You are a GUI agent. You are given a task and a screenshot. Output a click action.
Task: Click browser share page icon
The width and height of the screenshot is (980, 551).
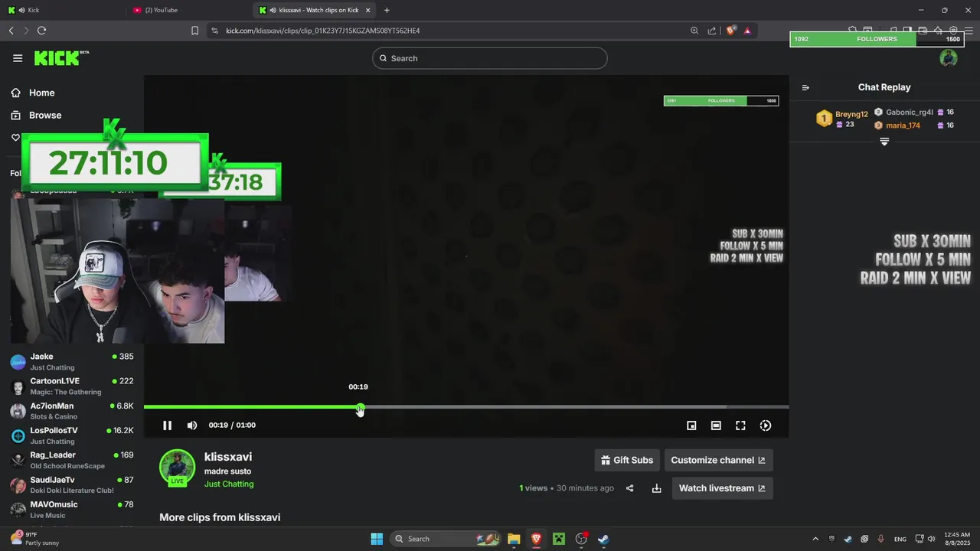pos(712,31)
